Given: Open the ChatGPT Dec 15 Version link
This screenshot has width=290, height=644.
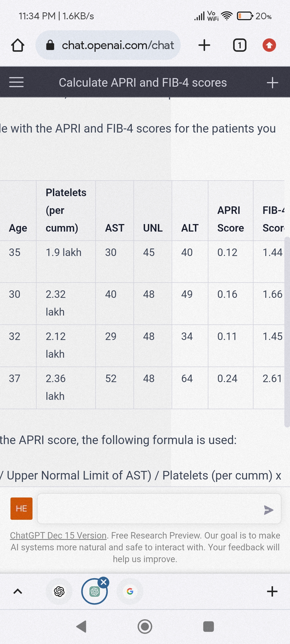Looking at the screenshot, I should tap(58, 536).
